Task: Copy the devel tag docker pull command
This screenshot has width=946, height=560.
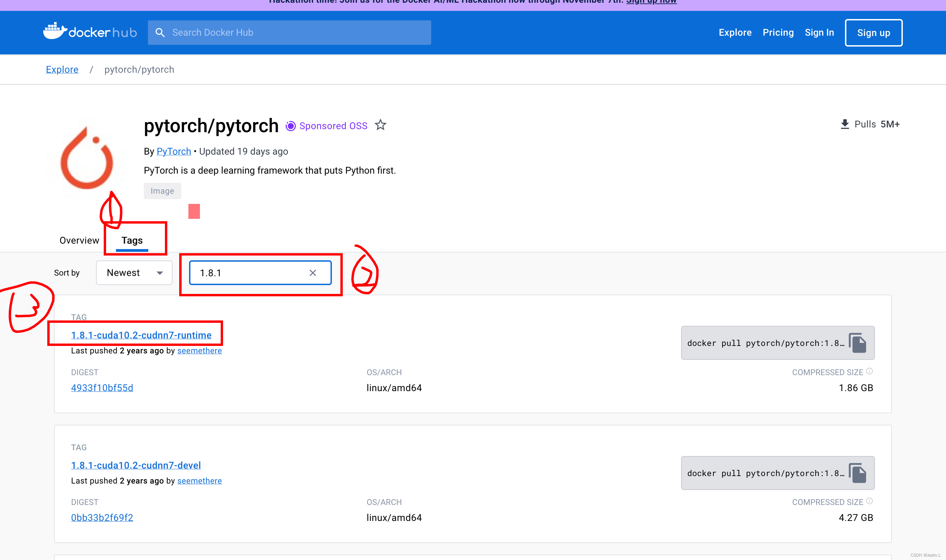Action: coord(857,473)
